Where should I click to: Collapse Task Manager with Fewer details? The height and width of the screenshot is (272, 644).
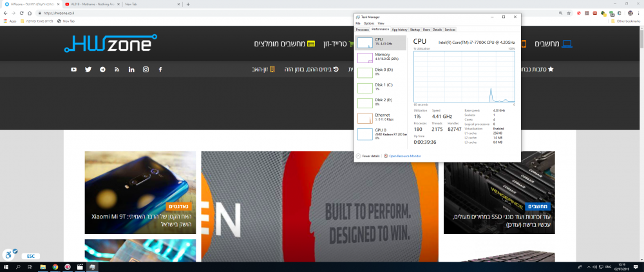click(368, 156)
